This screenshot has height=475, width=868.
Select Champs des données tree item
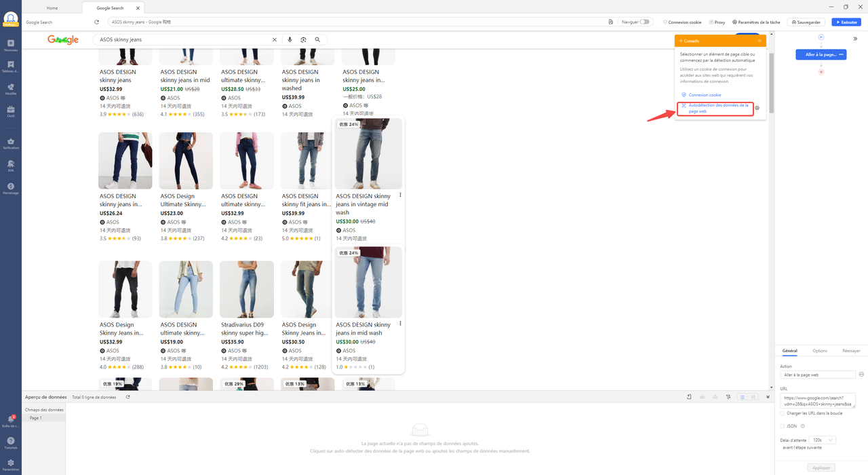click(44, 410)
